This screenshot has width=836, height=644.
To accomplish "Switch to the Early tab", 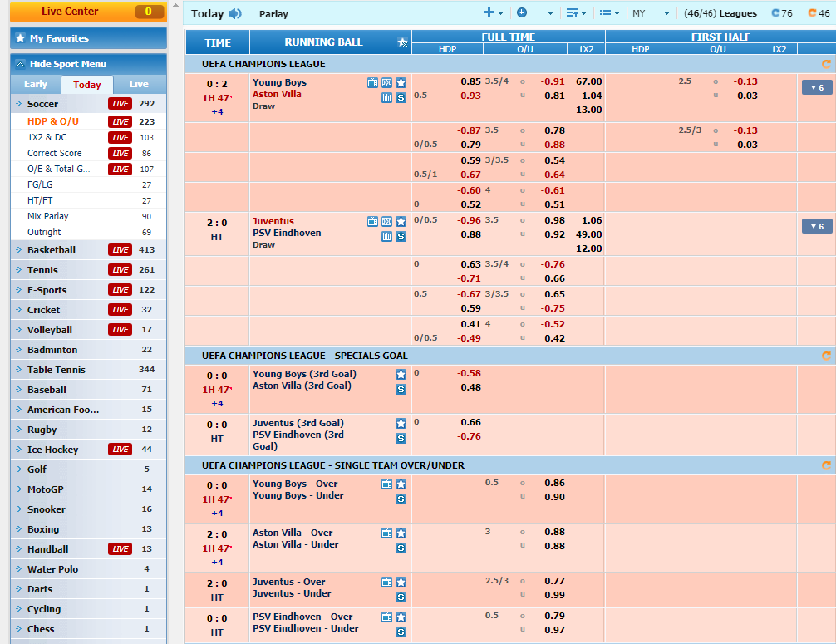I will [x=36, y=84].
